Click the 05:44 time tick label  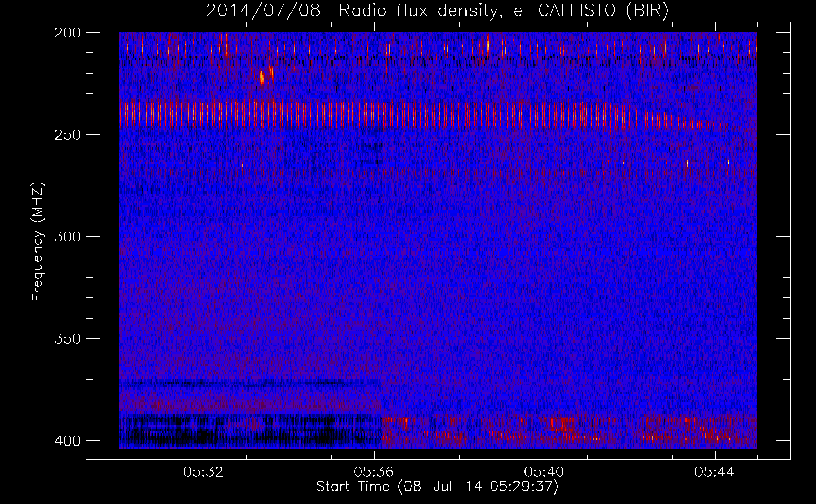click(715, 472)
